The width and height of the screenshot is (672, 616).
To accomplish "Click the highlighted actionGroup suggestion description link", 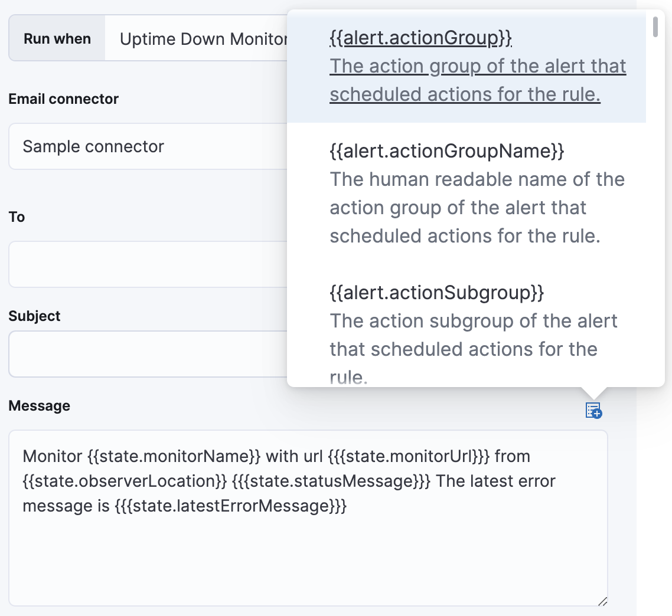I will click(x=478, y=80).
